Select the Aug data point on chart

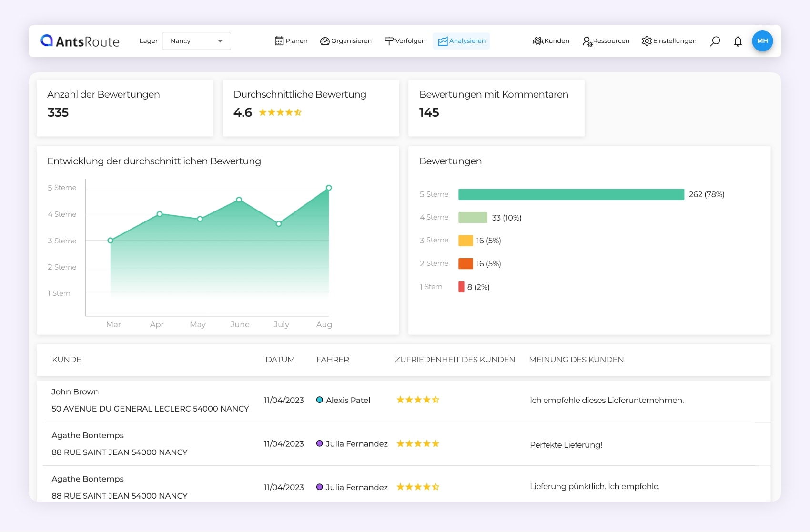point(329,188)
